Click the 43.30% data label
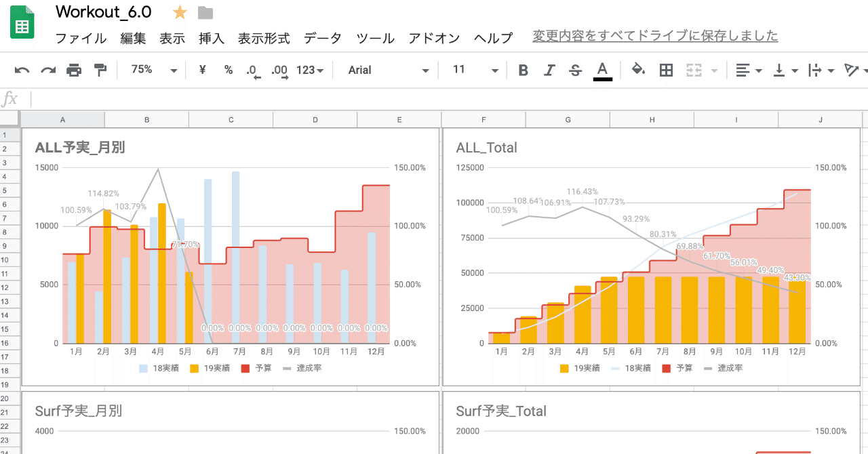Image resolution: width=868 pixels, height=454 pixels. [x=799, y=277]
